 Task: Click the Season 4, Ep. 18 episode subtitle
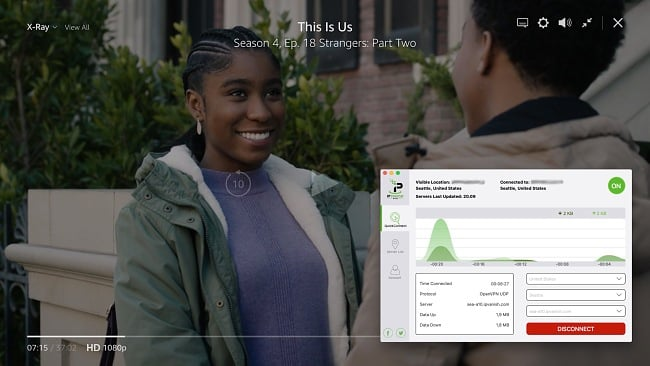tap(325, 43)
